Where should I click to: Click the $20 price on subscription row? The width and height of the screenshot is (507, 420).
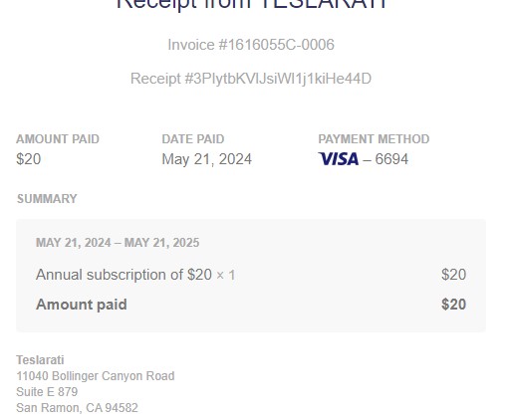point(453,275)
